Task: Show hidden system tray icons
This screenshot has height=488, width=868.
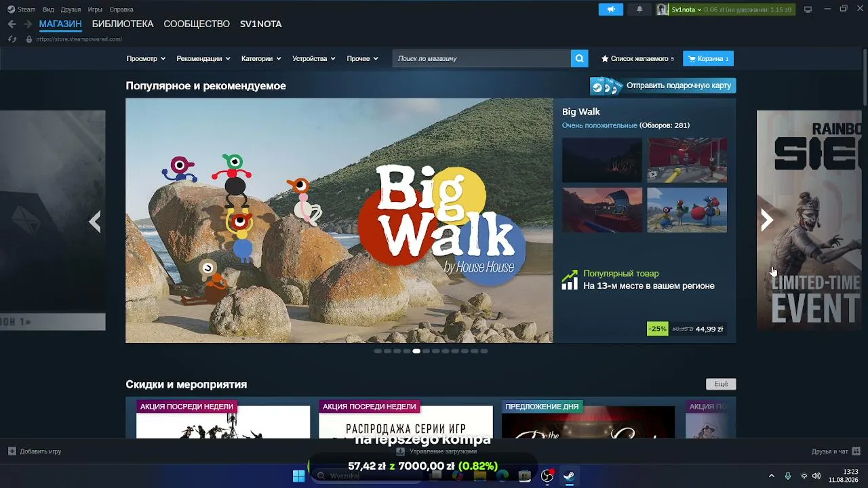Action: tap(771, 476)
